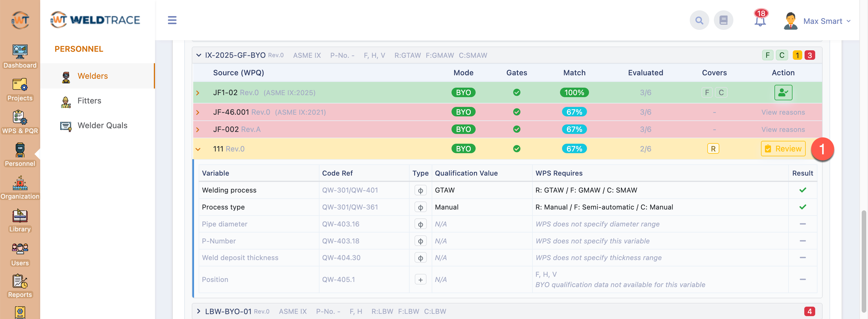The height and width of the screenshot is (319, 868).
Task: Click the assign welder action icon for JF1-02
Action: 783,93
